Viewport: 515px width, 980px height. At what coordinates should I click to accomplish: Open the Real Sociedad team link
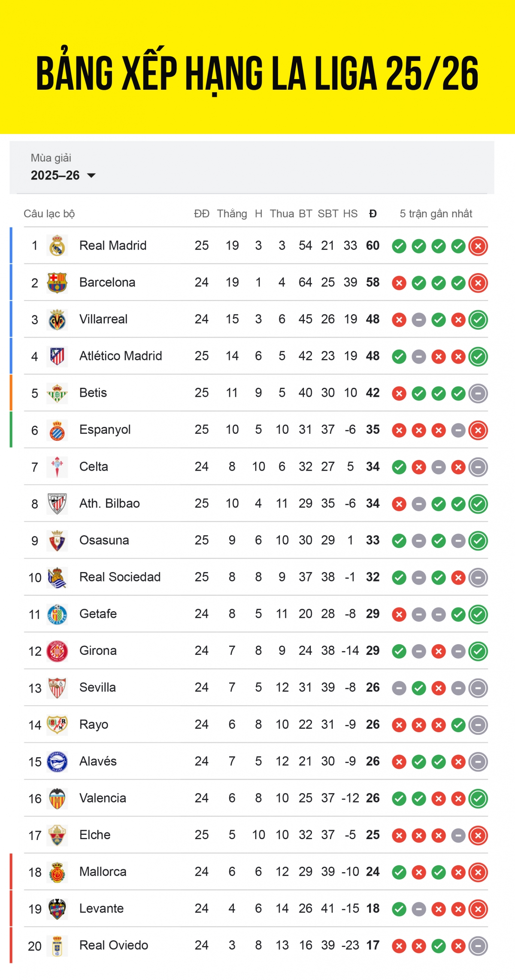coord(120,577)
